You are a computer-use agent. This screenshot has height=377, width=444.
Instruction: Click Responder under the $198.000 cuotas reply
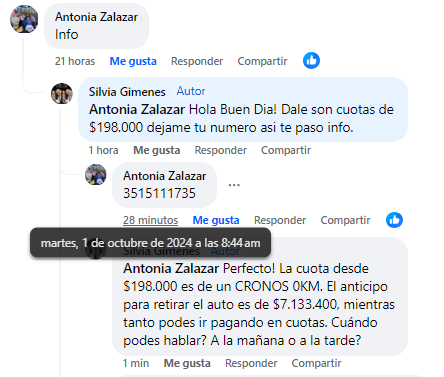click(x=221, y=150)
